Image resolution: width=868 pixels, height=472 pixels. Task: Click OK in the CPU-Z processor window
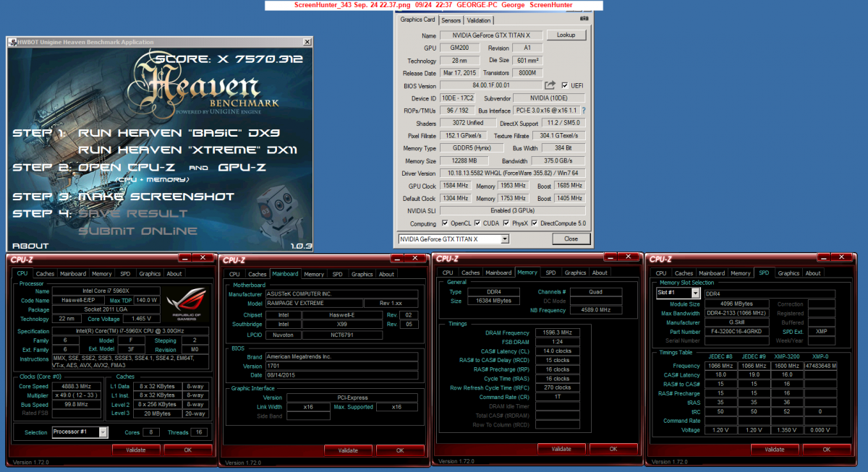188,450
